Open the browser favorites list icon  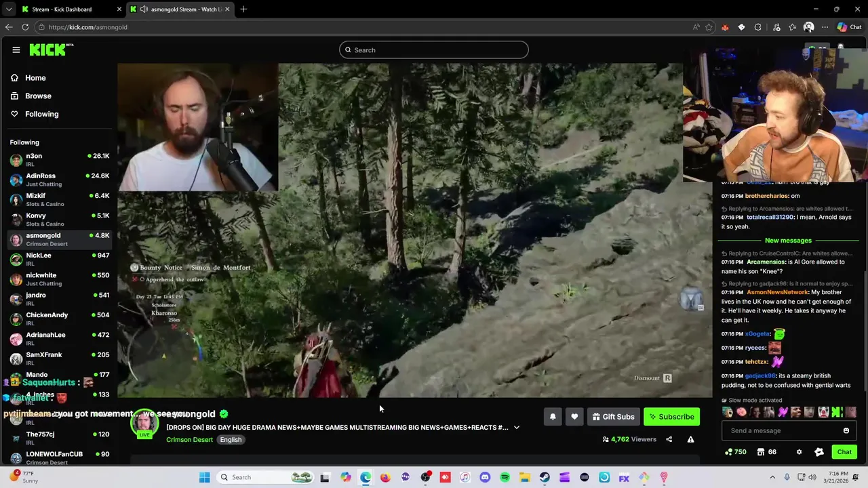click(792, 27)
